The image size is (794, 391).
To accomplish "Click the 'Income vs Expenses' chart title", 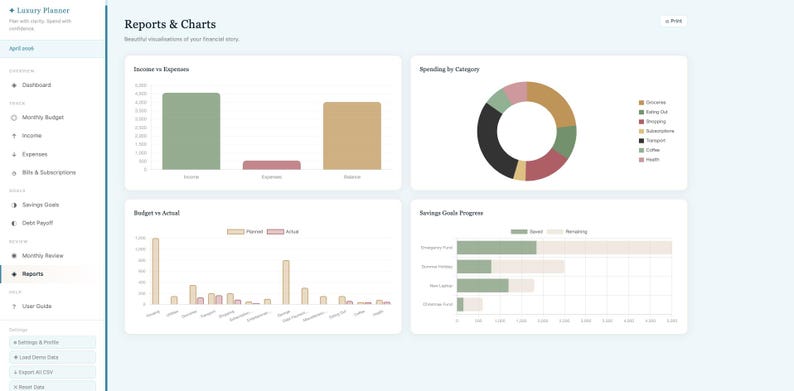I will [x=161, y=69].
